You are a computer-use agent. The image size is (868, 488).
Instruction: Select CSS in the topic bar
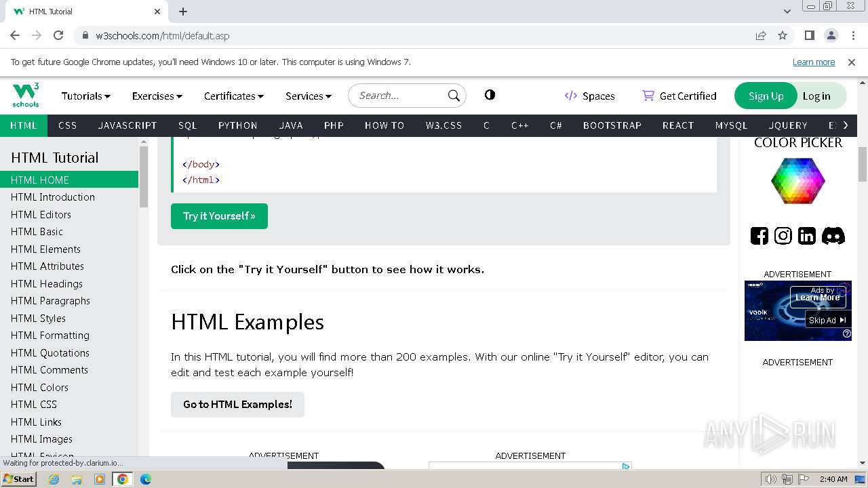tap(68, 125)
